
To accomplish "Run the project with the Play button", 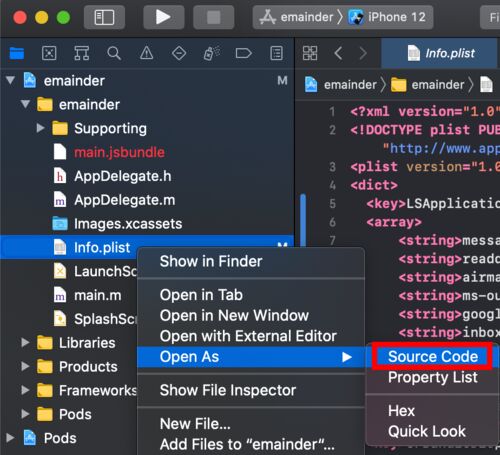I will coord(163,17).
